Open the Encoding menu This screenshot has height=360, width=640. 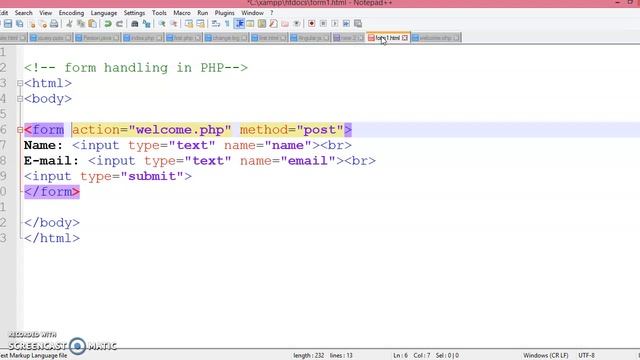71,13
